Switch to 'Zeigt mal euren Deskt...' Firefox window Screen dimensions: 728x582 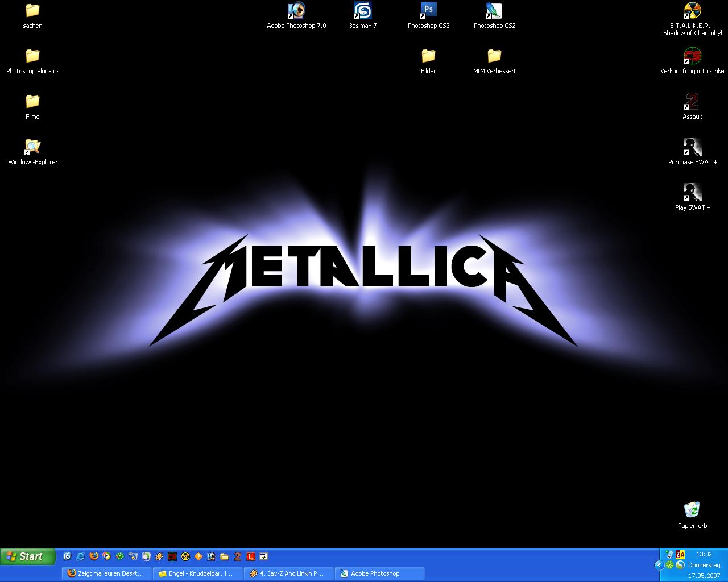tap(107, 573)
